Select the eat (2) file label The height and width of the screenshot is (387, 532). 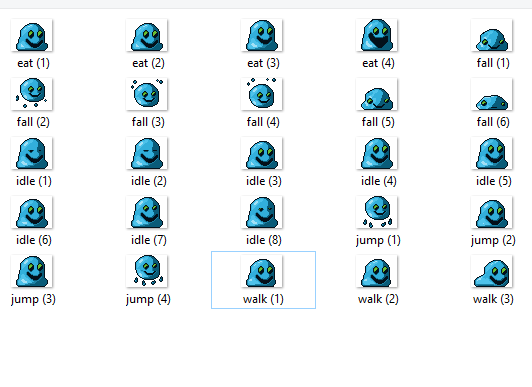point(148,63)
